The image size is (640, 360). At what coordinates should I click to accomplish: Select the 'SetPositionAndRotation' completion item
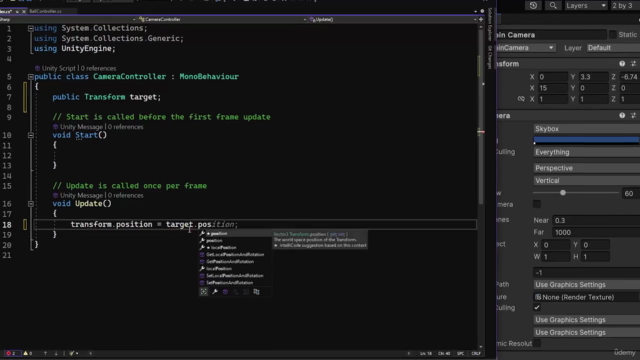point(235,282)
